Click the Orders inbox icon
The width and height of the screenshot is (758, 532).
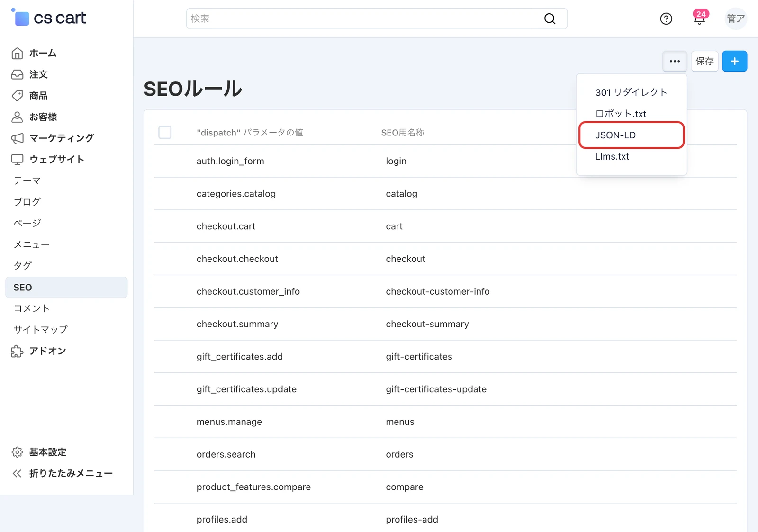coord(17,74)
